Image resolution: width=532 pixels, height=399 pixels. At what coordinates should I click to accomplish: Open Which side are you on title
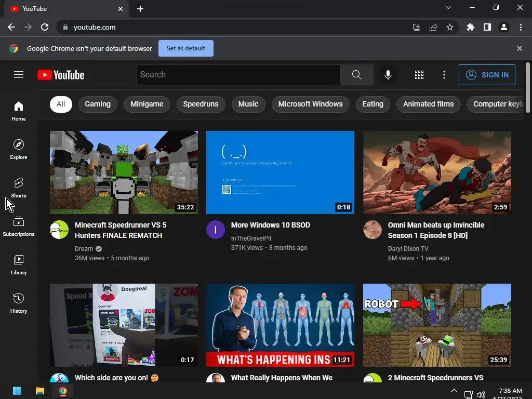tap(117, 378)
